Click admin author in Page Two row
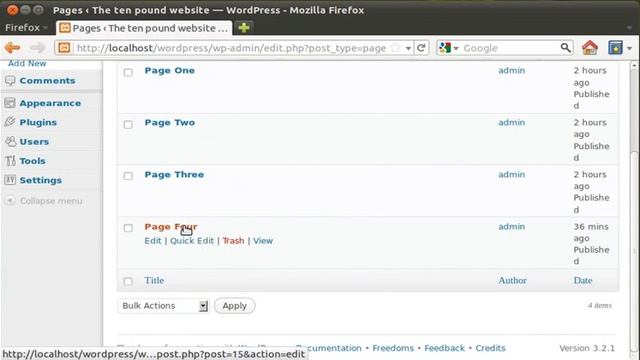 click(511, 122)
